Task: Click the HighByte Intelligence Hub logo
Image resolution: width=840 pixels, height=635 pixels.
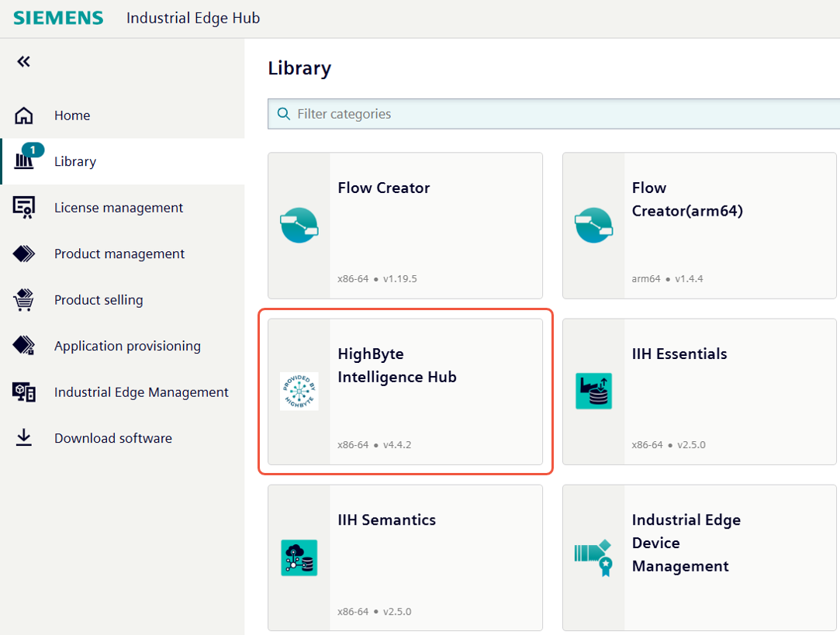Action: coord(299,392)
